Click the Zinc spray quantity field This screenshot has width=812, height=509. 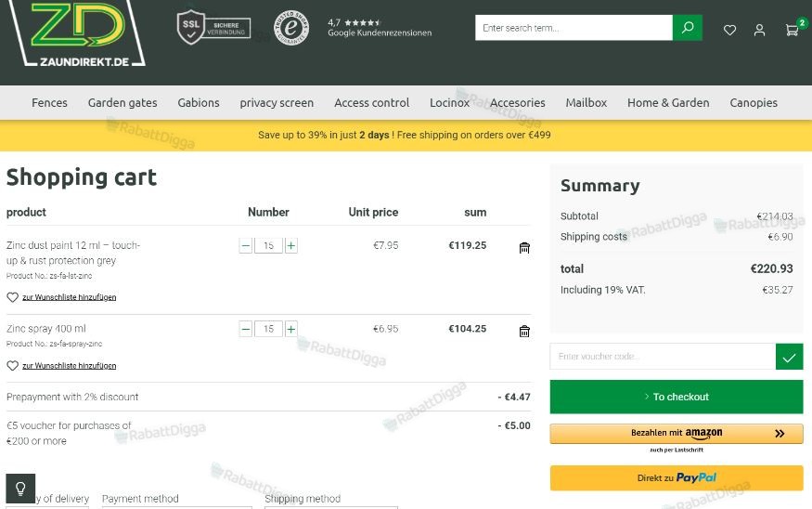point(268,329)
